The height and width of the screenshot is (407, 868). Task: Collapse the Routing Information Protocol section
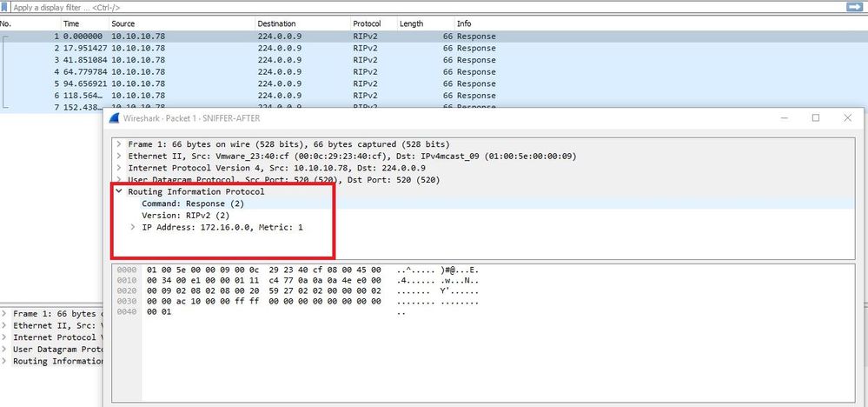(x=119, y=191)
